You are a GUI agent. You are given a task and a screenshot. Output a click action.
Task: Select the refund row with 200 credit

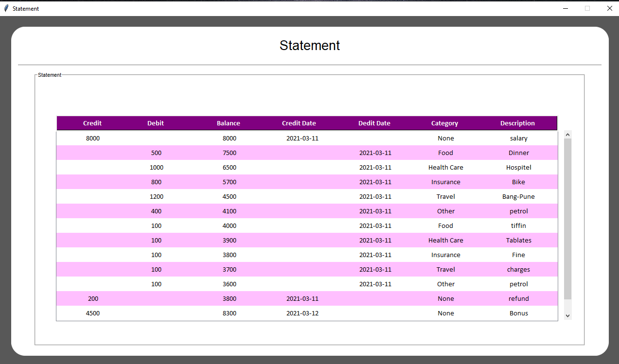pyautogui.click(x=306, y=299)
